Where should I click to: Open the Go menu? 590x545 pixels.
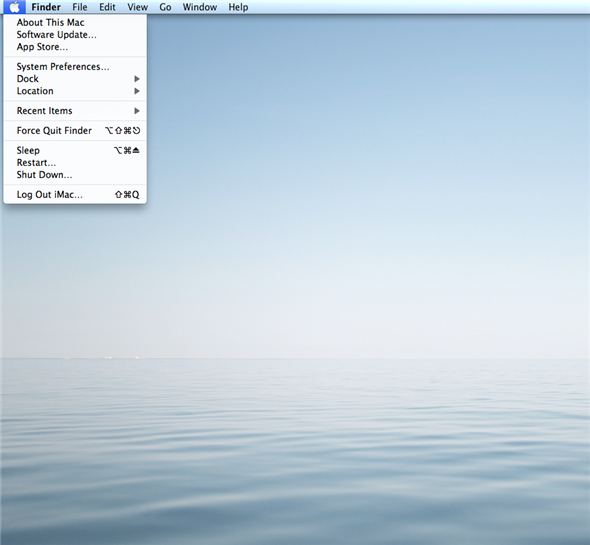(165, 7)
